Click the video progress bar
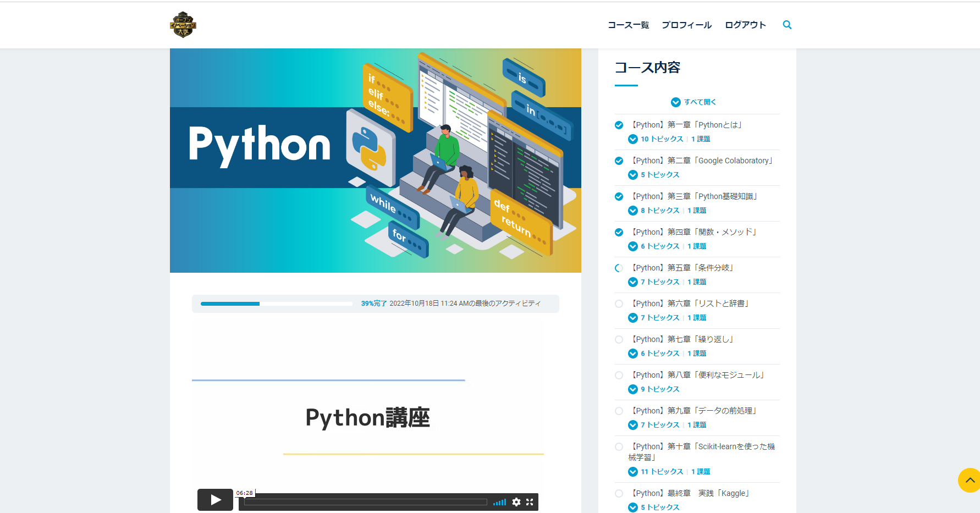Screen dimensions: 980x513 tap(366, 502)
